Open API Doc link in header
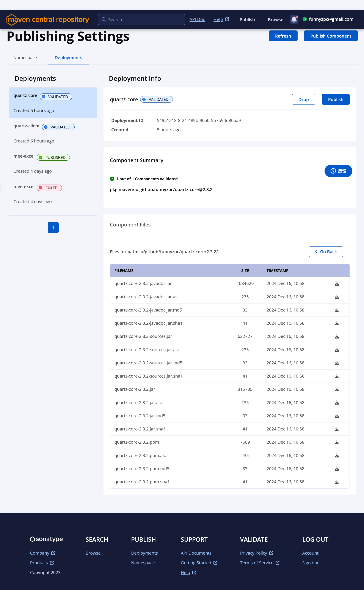 197,19
